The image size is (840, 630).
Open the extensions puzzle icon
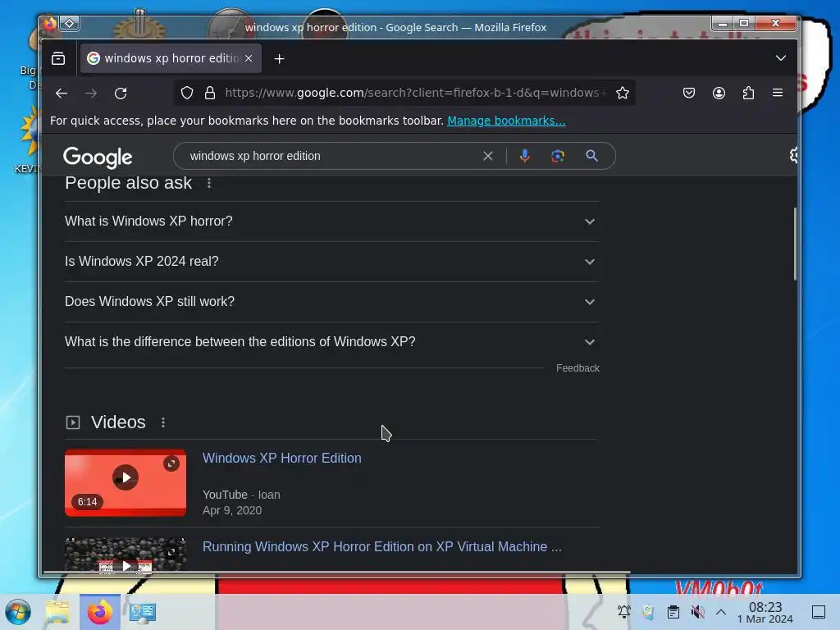point(748,94)
